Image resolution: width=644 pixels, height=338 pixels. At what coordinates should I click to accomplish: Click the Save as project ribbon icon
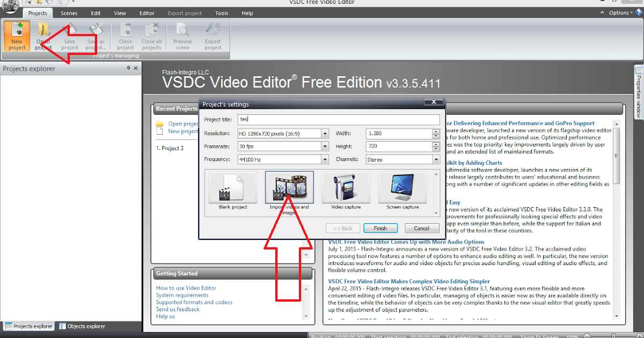point(96,36)
